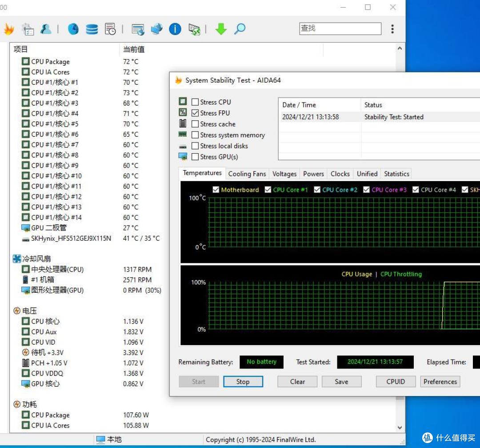Click the blue pie-chart disk toolbar icon
This screenshot has height=448, width=480.
pyautogui.click(x=73, y=29)
